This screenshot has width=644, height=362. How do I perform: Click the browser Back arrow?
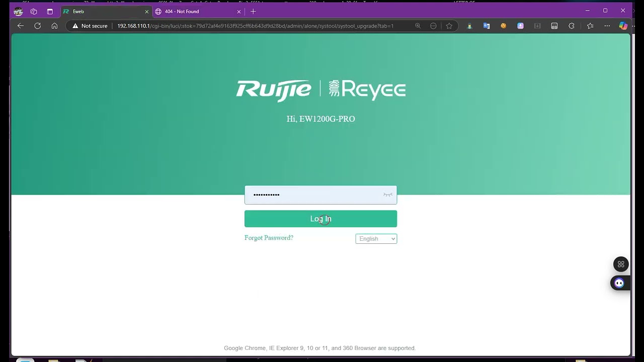point(20,26)
